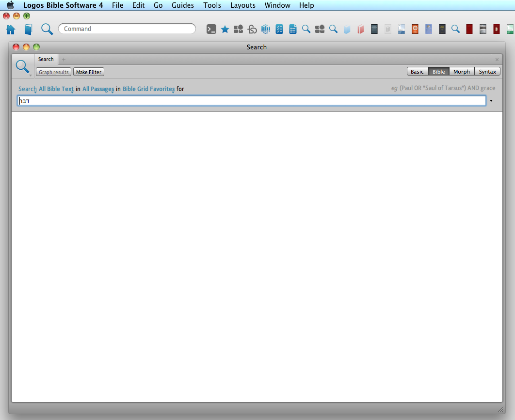Open the black book cover shortcut
The height and width of the screenshot is (420, 515).
[442, 29]
